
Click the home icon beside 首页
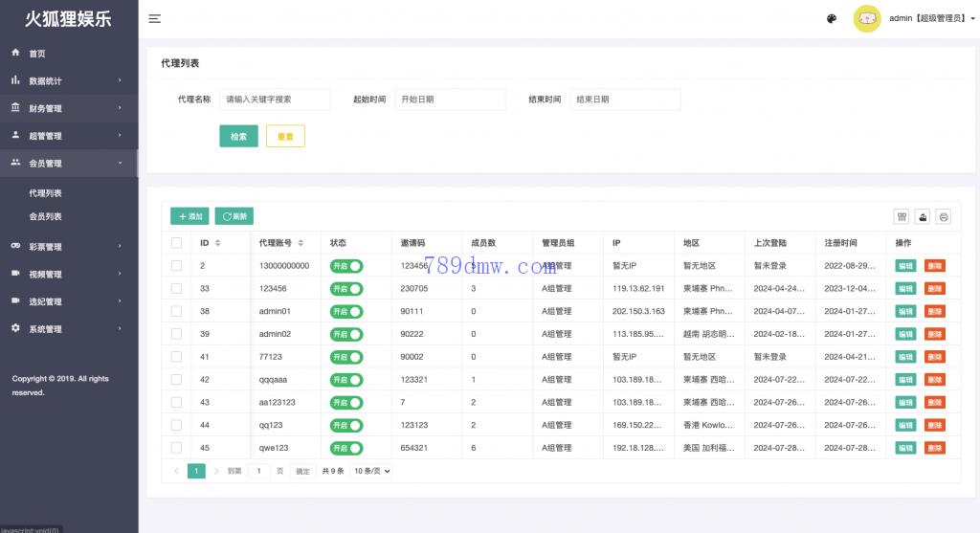(x=15, y=53)
